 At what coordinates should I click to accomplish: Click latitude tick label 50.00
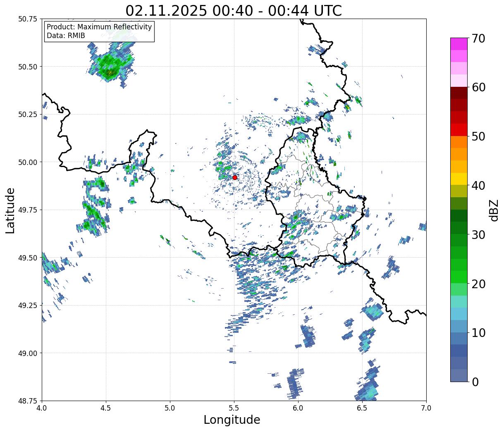[x=28, y=162]
